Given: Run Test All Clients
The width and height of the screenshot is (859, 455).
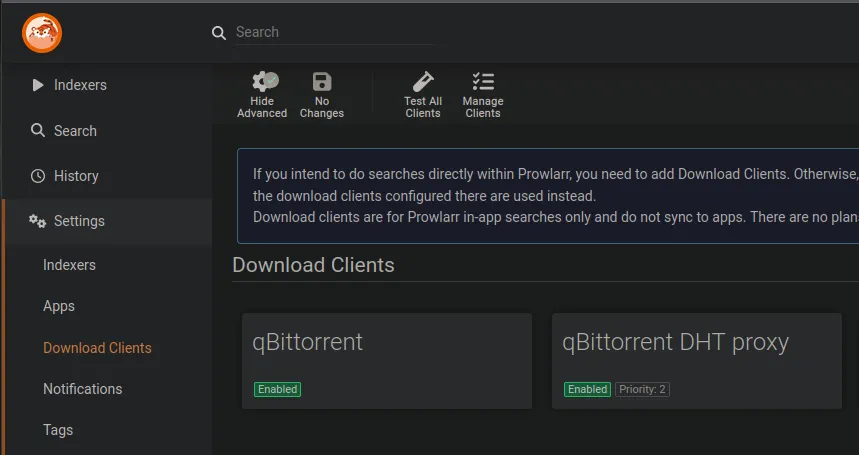Looking at the screenshot, I should pyautogui.click(x=422, y=83).
